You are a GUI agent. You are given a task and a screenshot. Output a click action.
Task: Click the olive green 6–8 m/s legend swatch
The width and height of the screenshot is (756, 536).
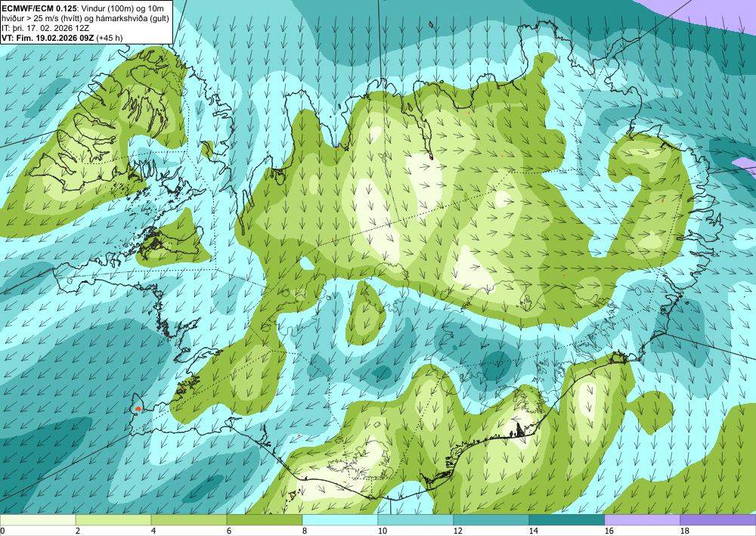click(264, 520)
